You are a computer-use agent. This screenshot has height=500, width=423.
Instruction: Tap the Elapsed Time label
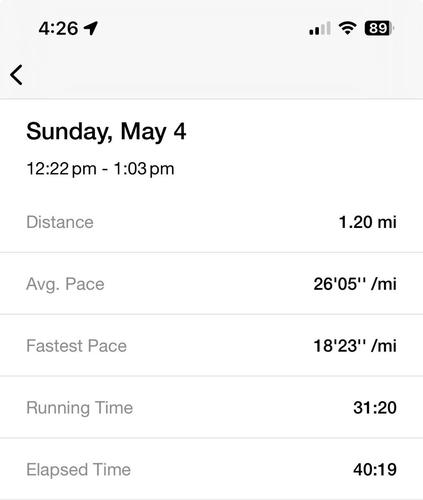[79, 469]
